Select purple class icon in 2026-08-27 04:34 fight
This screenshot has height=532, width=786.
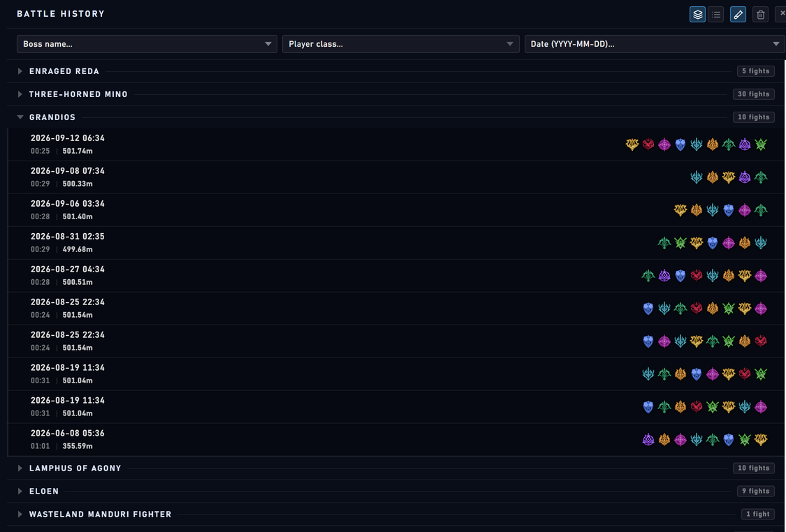(664, 276)
